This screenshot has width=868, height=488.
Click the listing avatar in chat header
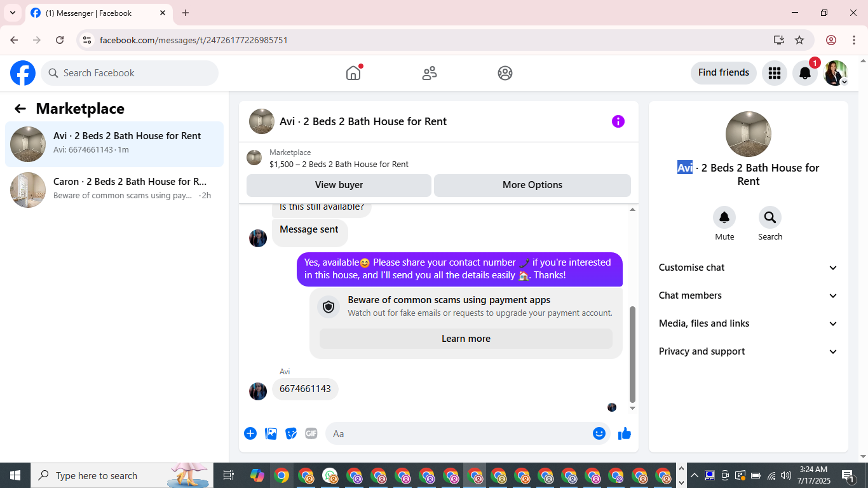262,121
